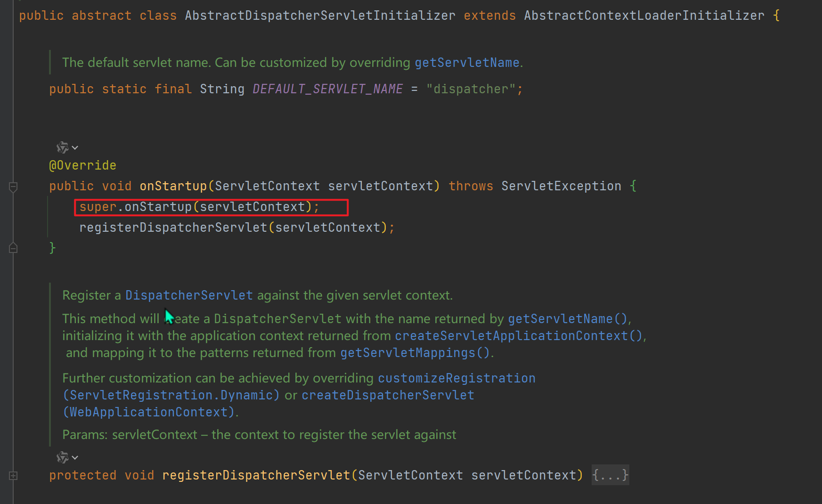
Task: Click the 'Params: servletContext' doc line
Action: (x=259, y=435)
